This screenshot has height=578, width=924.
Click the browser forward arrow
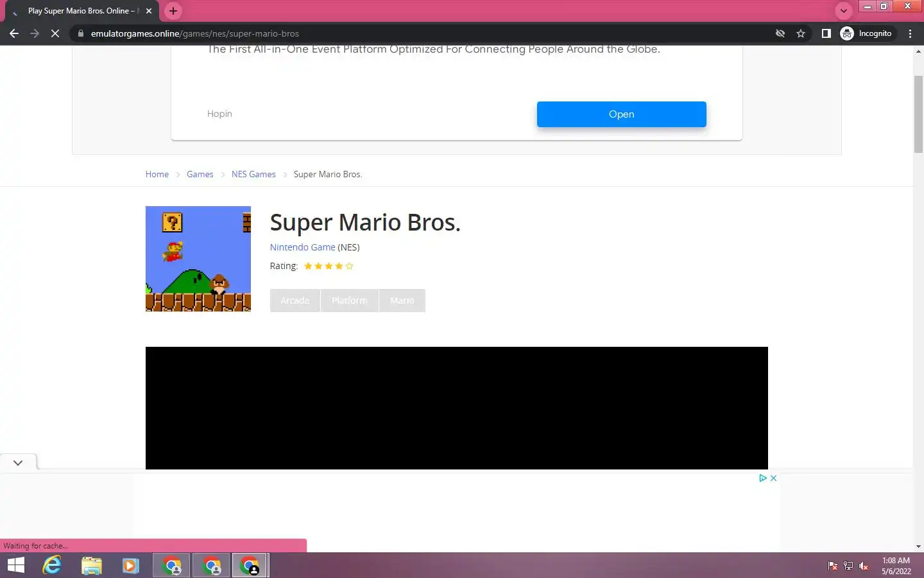pyautogui.click(x=35, y=33)
